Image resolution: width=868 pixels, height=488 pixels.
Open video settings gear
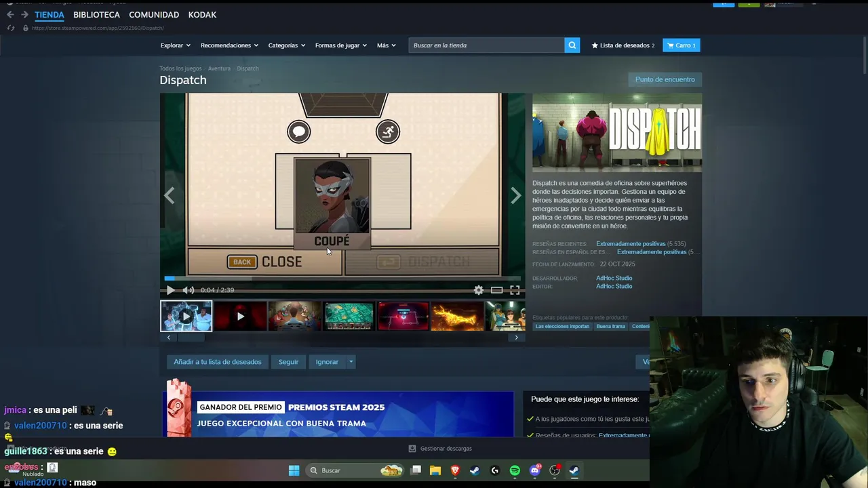click(x=479, y=290)
